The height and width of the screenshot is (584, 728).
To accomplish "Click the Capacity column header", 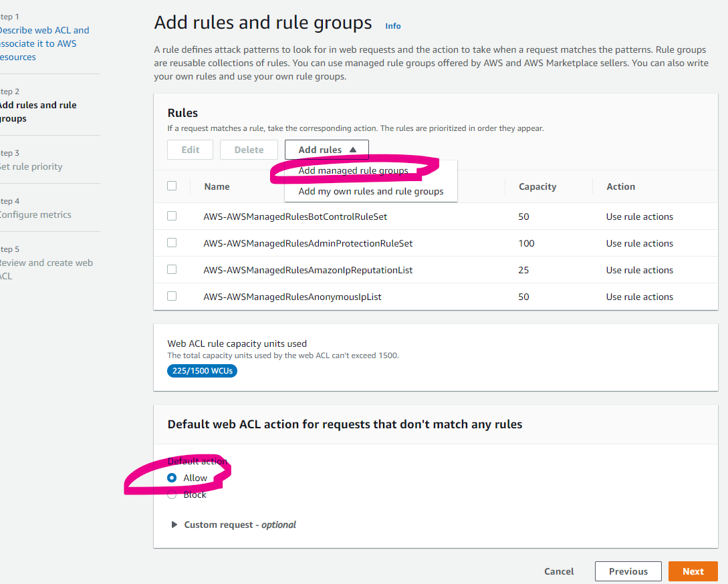I will pyautogui.click(x=537, y=186).
